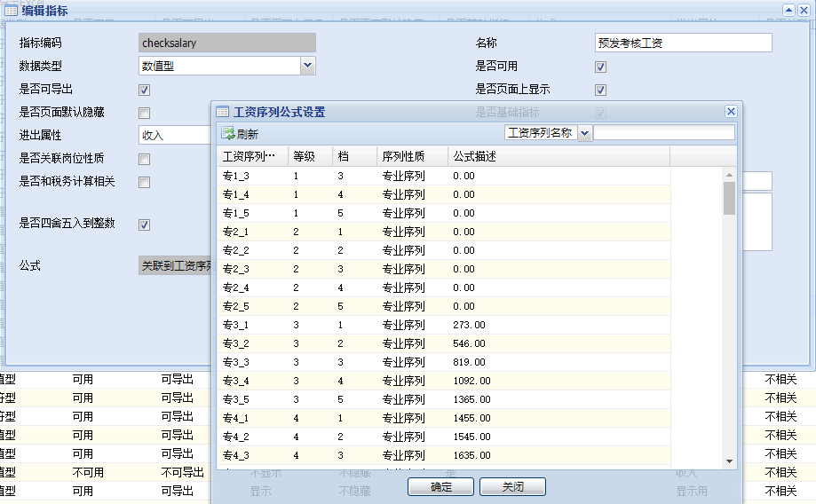Click the scroll-down arrow of formula grid
The image size is (816, 504).
click(x=729, y=461)
